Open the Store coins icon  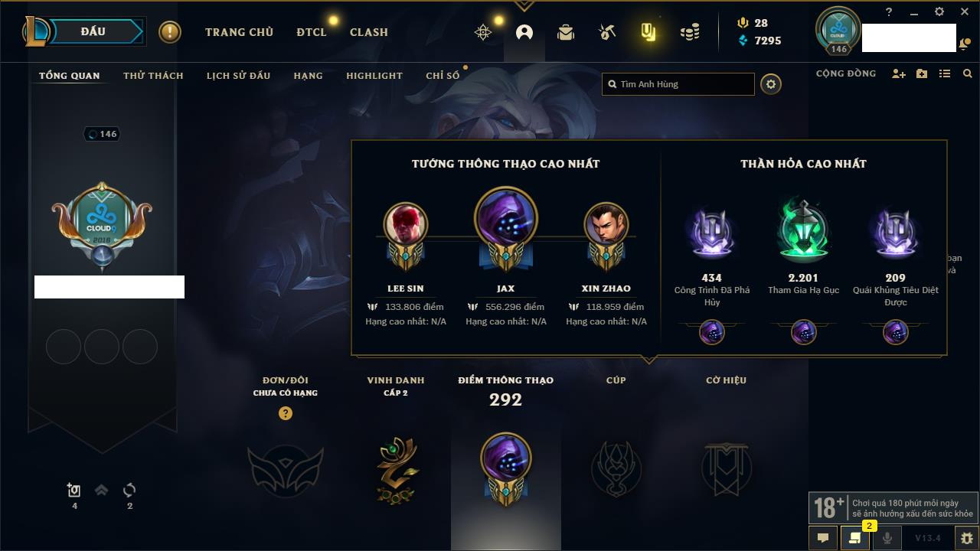690,32
